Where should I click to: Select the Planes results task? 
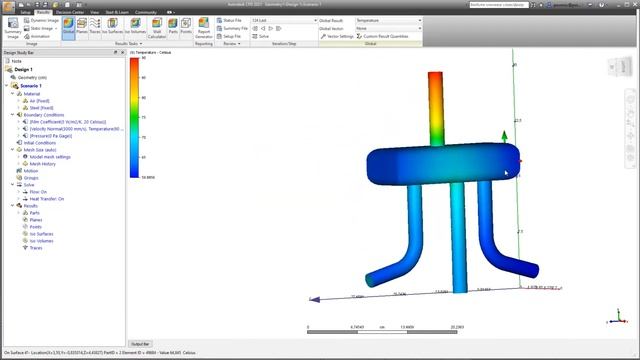coord(82,28)
